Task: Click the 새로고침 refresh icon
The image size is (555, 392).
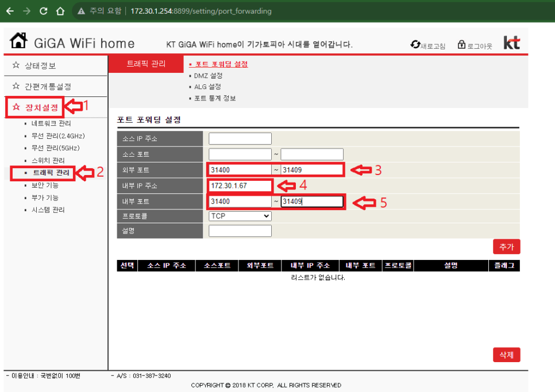Action: coord(415,45)
